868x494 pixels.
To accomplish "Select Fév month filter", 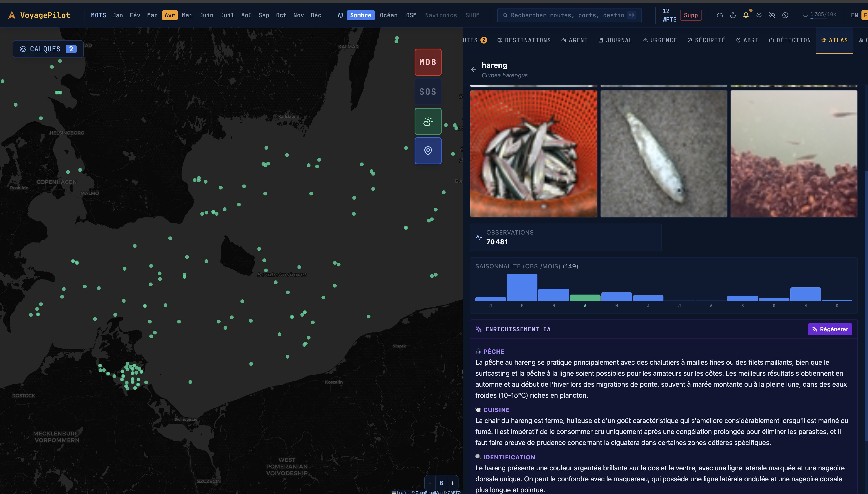I will (x=135, y=15).
